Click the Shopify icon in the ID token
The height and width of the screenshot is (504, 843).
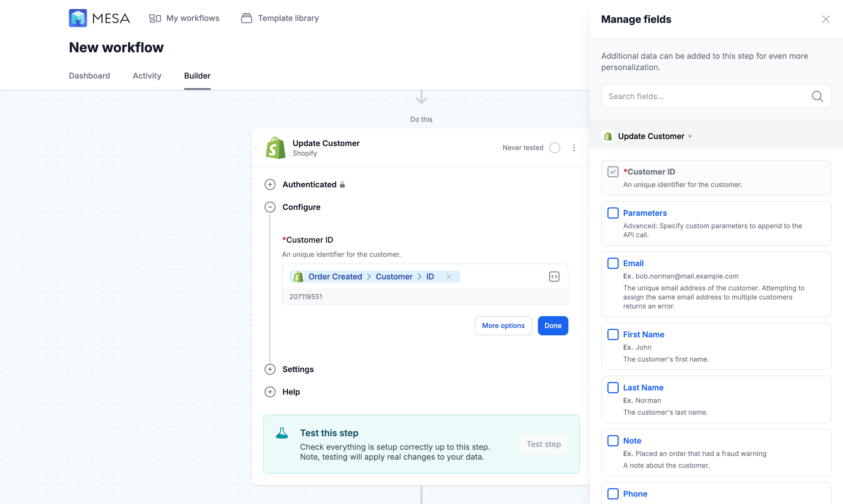[x=298, y=277]
